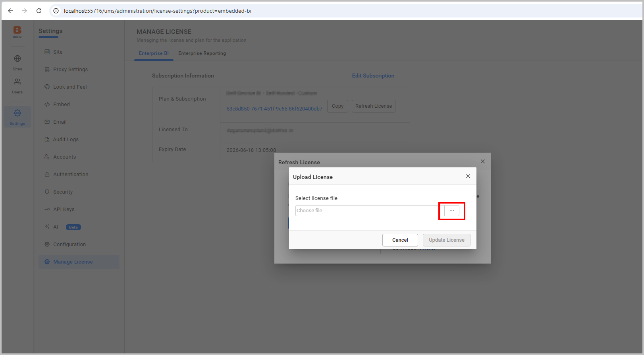
Task: Click the Authentication lock icon
Action: 47,174
